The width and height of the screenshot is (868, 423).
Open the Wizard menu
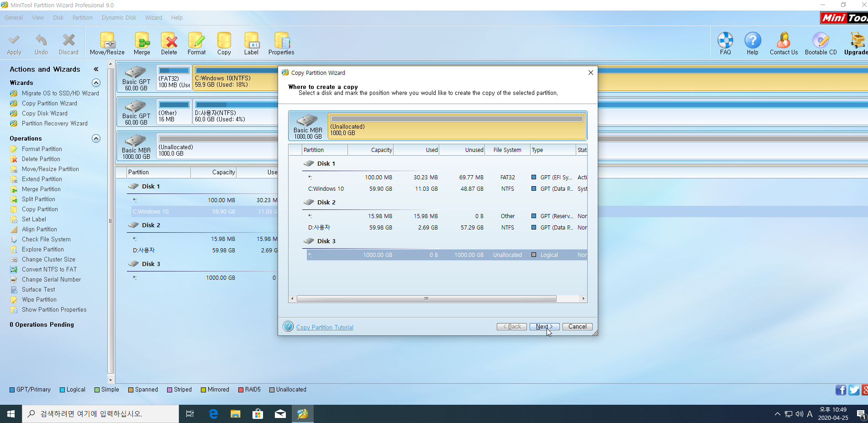pyautogui.click(x=153, y=18)
